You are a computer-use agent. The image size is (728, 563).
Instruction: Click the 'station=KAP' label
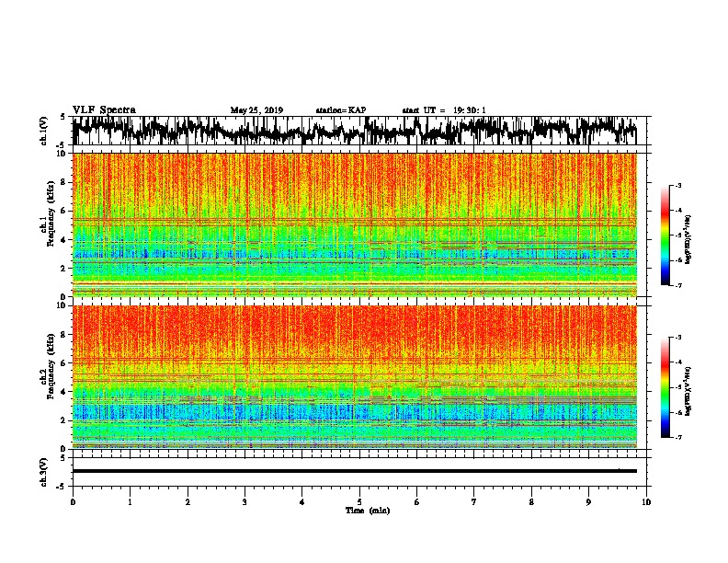tap(341, 110)
